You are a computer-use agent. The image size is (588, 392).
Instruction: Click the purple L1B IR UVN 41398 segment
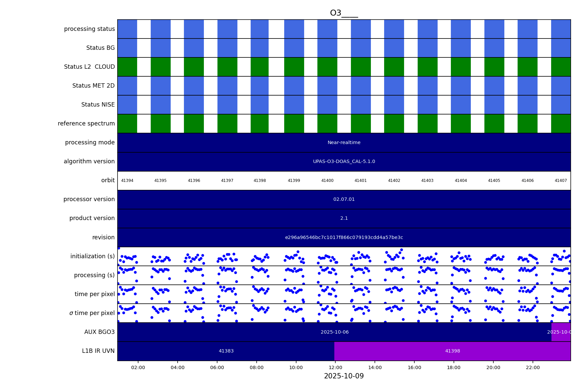point(452,351)
